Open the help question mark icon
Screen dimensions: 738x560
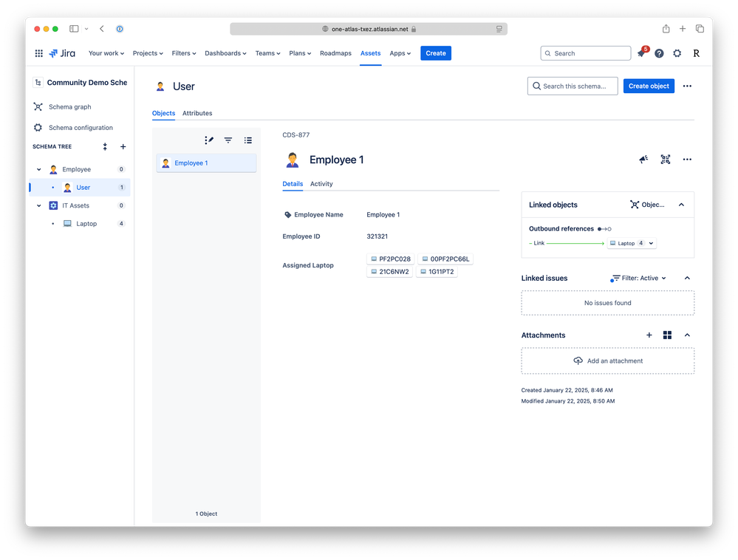[x=659, y=53]
